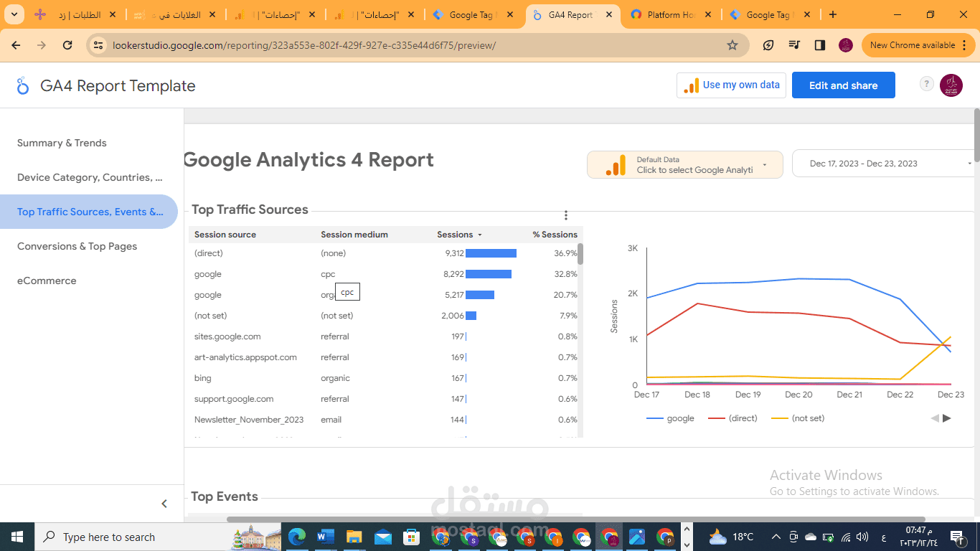Switch to the Platform Home browser tab
Viewport: 980px width, 551px height.
pyautogui.click(x=672, y=15)
